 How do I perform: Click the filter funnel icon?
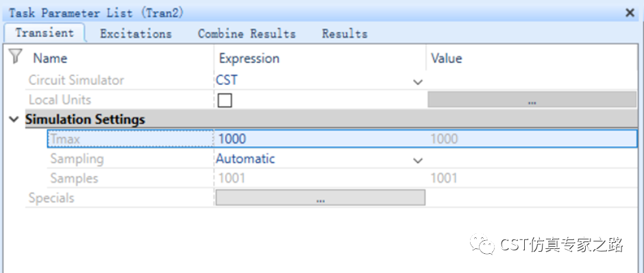coord(15,56)
